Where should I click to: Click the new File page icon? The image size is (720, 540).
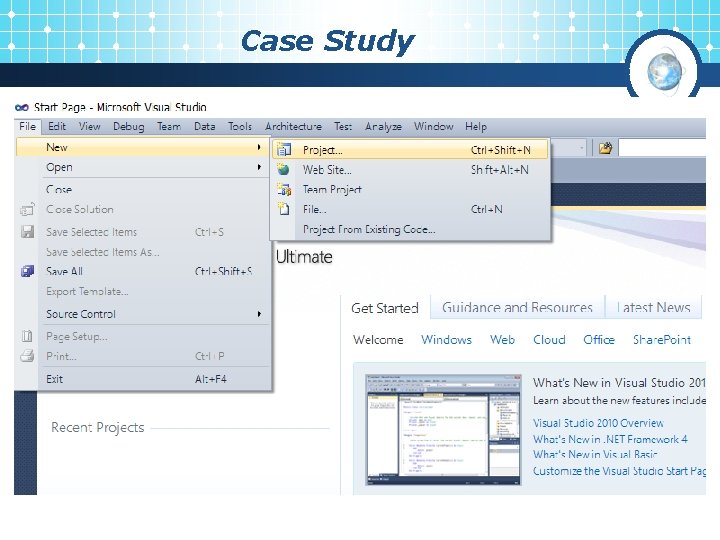283,209
